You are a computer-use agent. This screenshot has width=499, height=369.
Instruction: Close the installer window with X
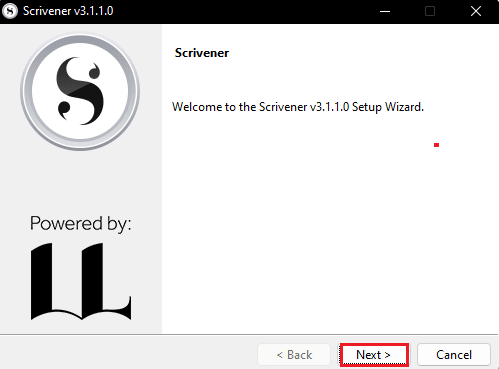pos(476,11)
